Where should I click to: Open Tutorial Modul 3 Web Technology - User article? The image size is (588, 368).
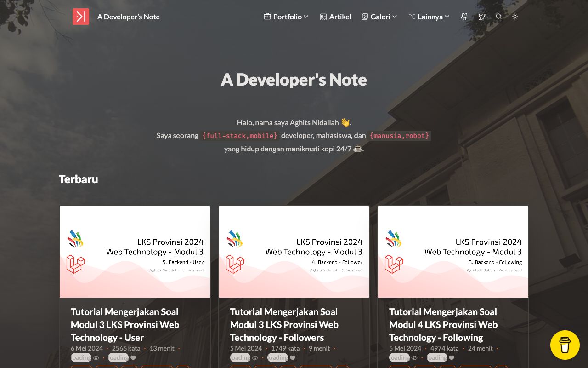pyautogui.click(x=125, y=325)
